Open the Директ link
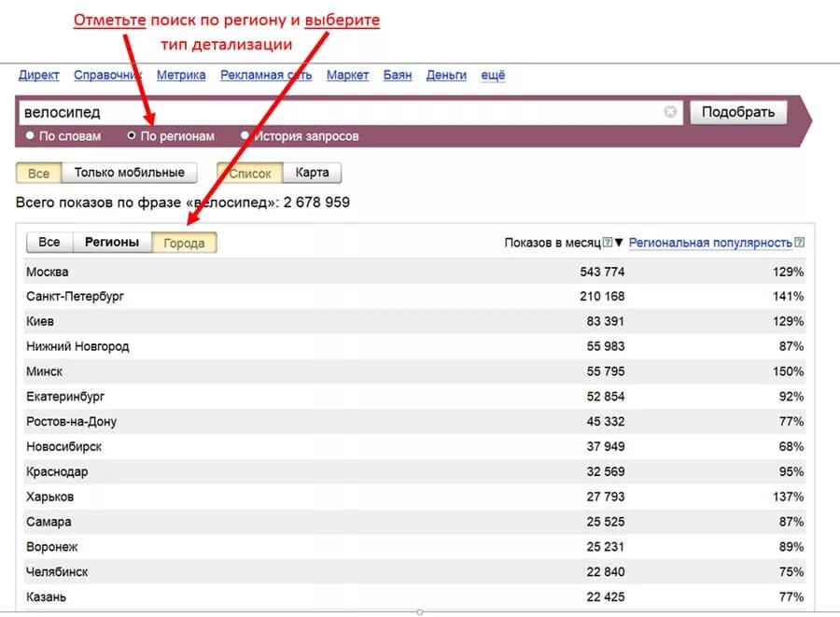This screenshot has height=617, width=840. [x=38, y=75]
